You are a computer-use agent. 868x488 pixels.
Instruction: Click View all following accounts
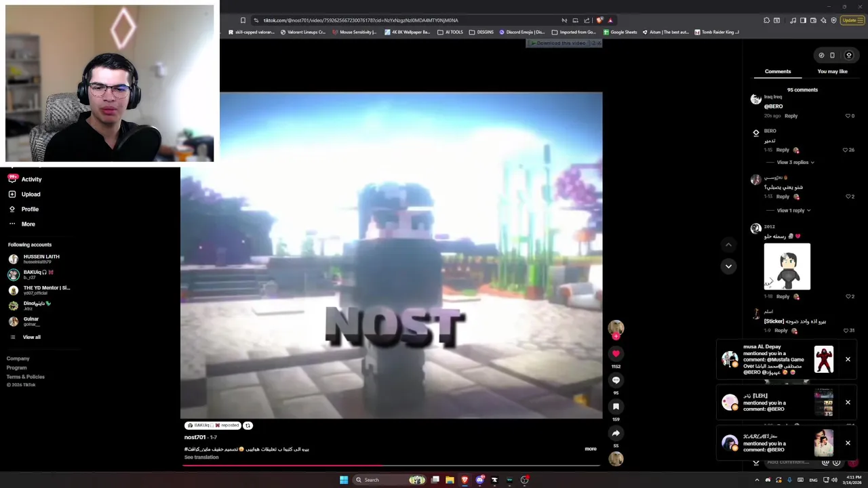31,337
